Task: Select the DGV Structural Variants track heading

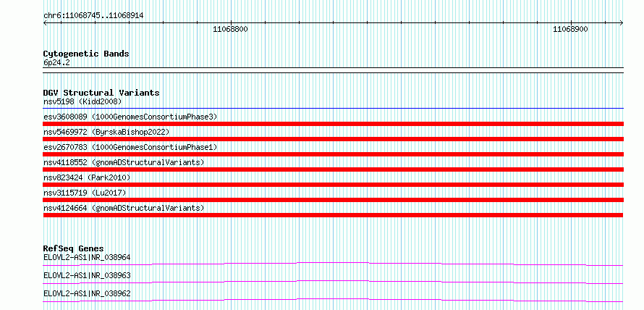Action: coord(101,93)
